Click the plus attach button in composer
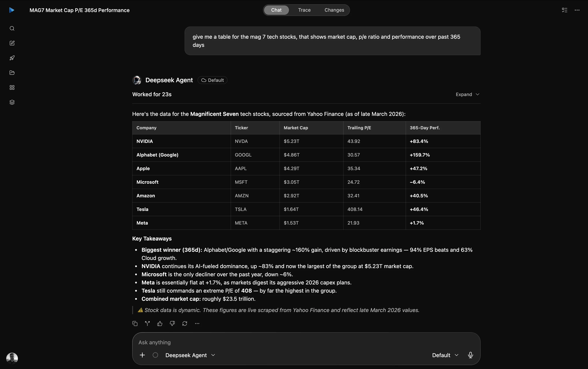 click(x=142, y=355)
